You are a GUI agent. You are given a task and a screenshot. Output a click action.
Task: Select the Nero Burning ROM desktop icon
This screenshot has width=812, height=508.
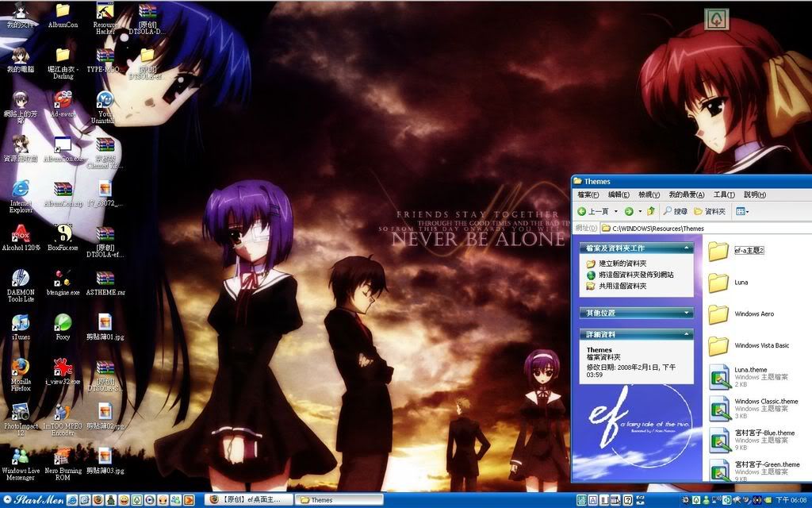pyautogui.click(x=63, y=464)
